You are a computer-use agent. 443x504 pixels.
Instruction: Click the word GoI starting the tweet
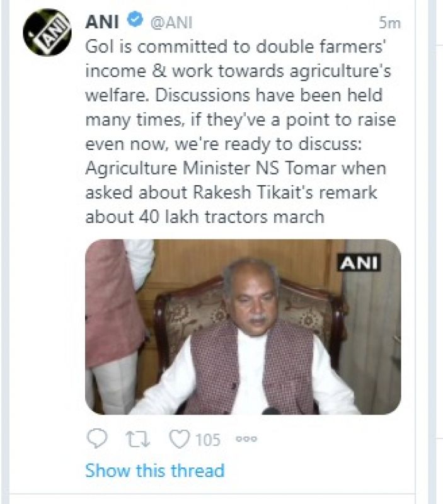click(x=99, y=48)
